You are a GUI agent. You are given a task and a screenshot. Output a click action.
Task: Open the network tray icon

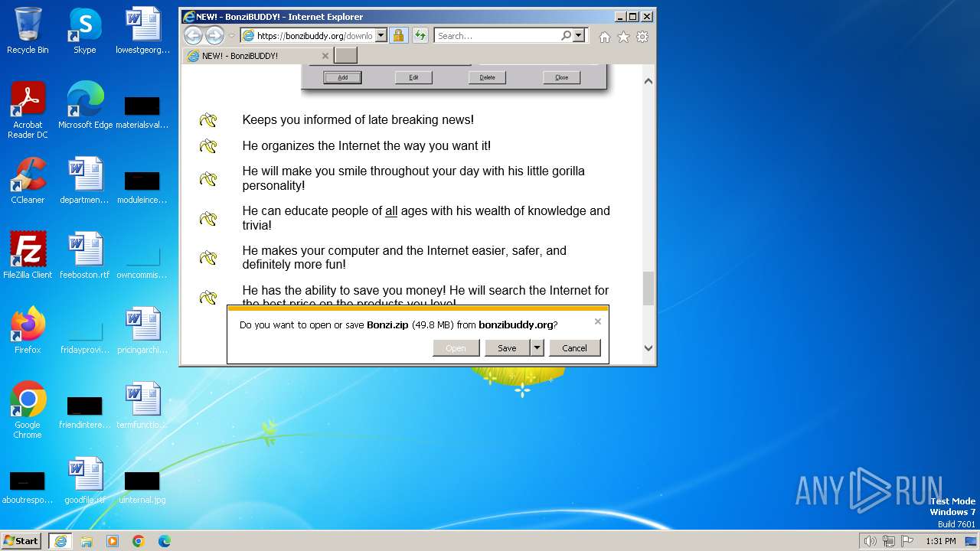coord(889,541)
